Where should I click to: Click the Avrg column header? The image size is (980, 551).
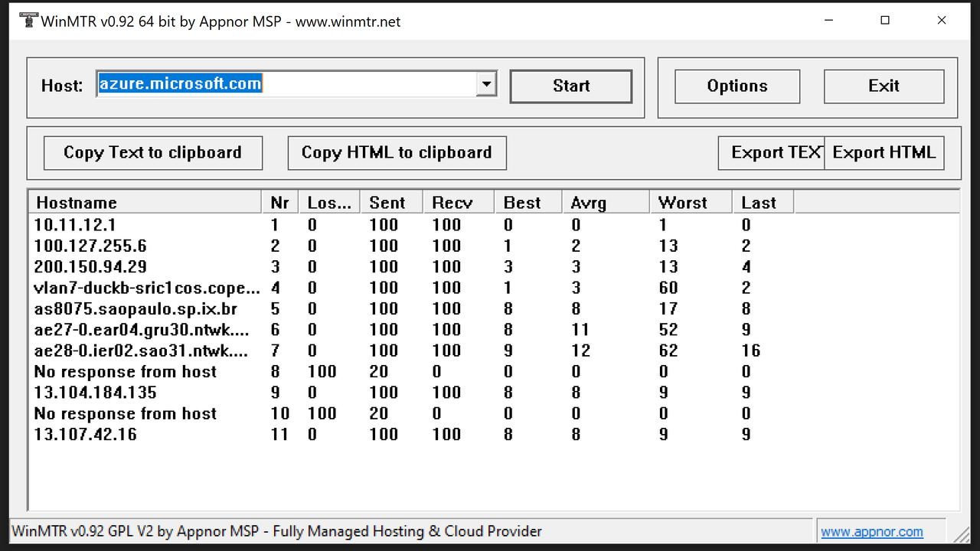(606, 203)
